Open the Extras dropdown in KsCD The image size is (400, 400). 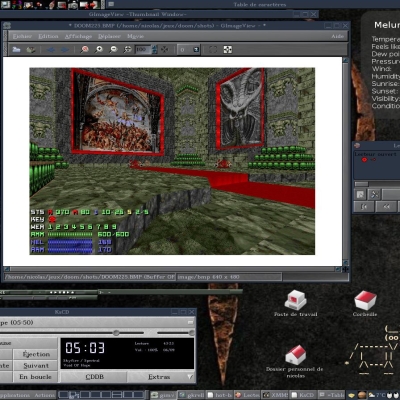pyautogui.click(x=161, y=377)
